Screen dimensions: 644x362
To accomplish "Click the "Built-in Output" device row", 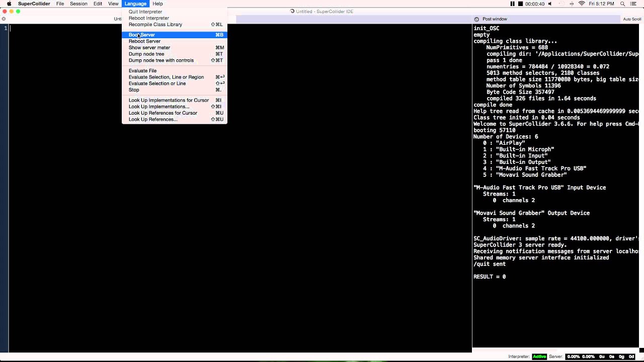I will [x=517, y=162].
